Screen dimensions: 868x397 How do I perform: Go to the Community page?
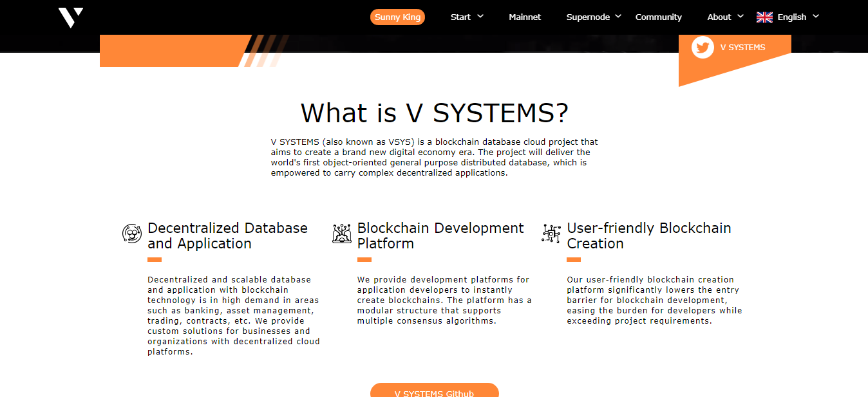point(659,17)
